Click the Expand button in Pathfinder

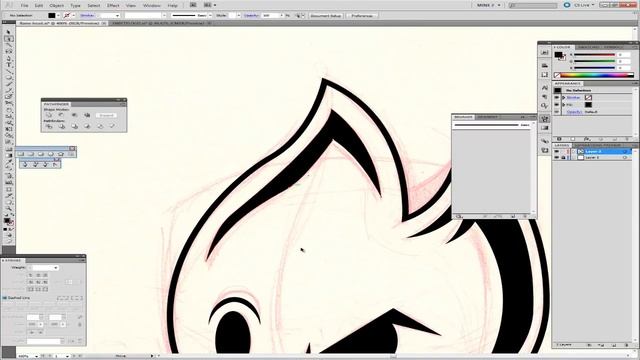106,116
